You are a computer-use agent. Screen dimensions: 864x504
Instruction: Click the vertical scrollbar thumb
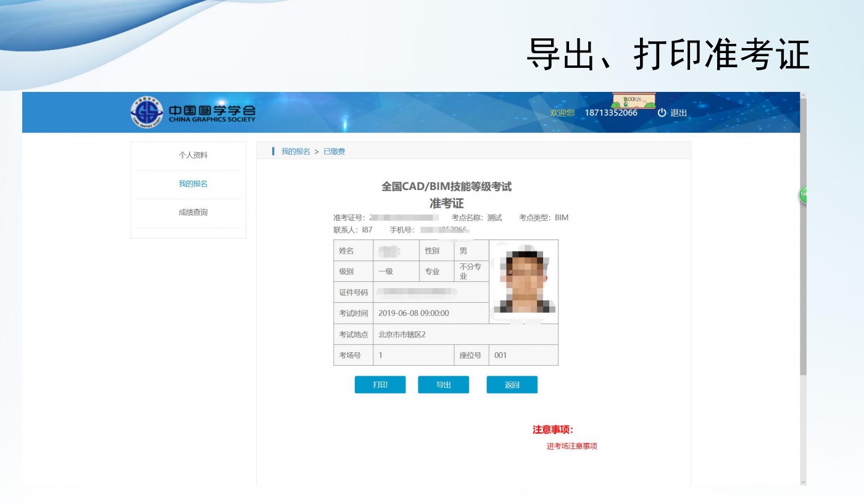tap(803, 247)
